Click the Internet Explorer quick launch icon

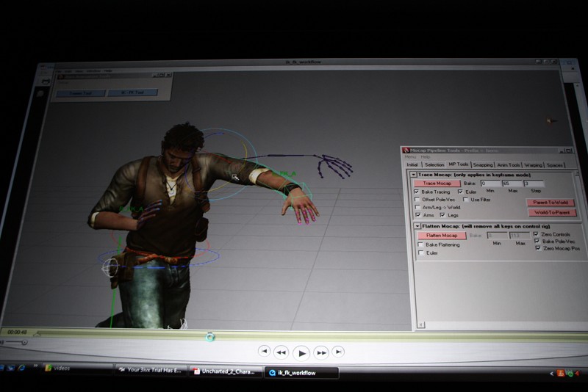pos(21,368)
